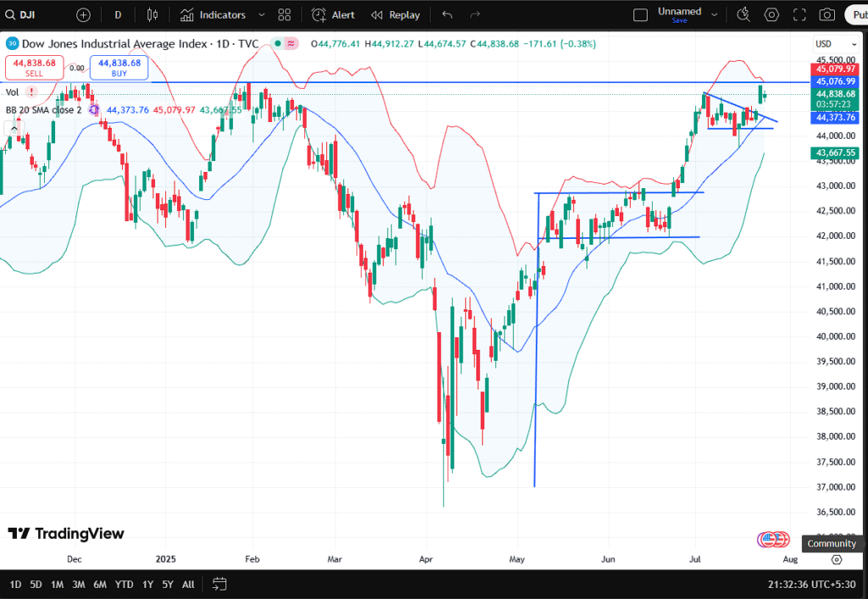Click the current price 44,838.68 axis label
This screenshot has height=599, width=868.
835,94
